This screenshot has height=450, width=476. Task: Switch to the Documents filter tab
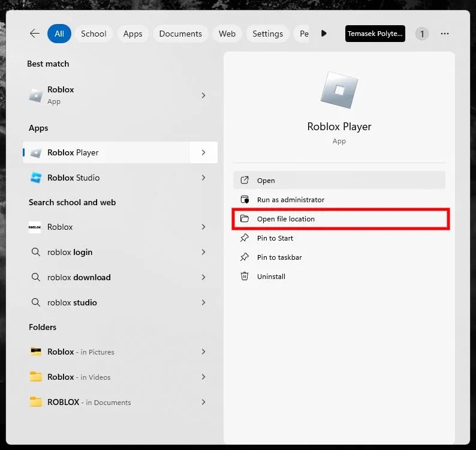pos(180,34)
